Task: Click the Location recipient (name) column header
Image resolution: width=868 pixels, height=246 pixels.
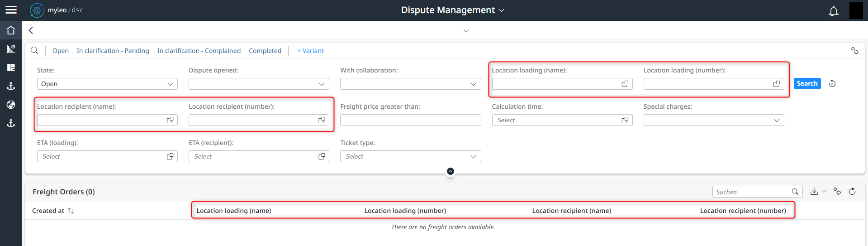Action: click(572, 211)
